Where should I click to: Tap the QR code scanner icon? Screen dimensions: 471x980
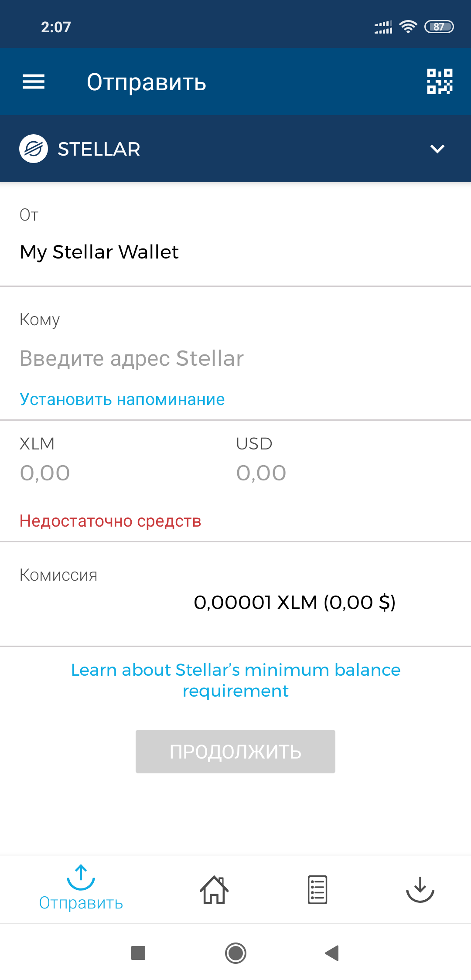(x=440, y=82)
